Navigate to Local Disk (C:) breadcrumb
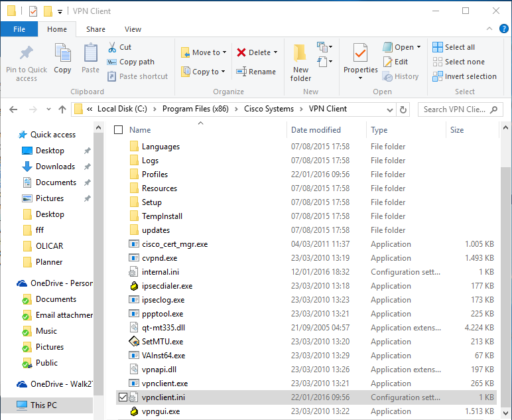512x420 pixels. point(122,109)
